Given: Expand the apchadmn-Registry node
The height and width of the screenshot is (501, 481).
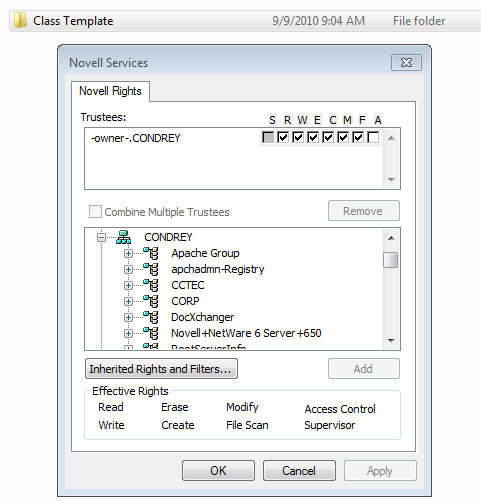Looking at the screenshot, I should click(128, 270).
